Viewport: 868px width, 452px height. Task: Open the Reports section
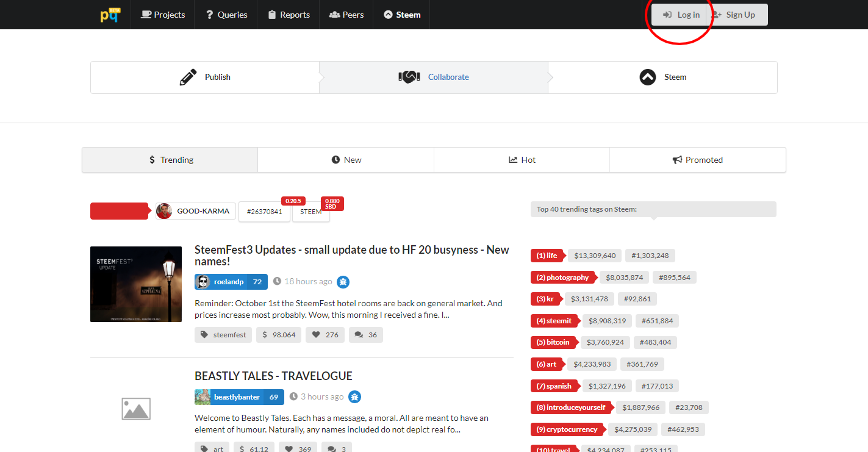[288, 15]
